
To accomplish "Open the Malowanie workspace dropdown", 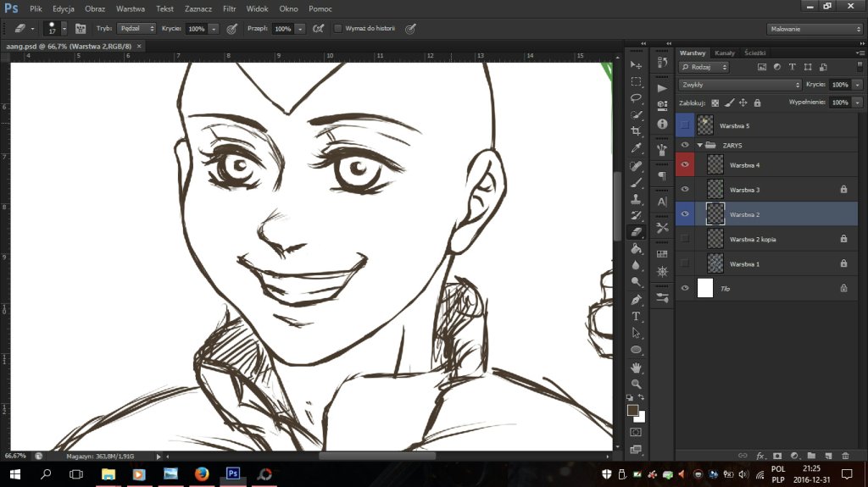I will tap(815, 29).
